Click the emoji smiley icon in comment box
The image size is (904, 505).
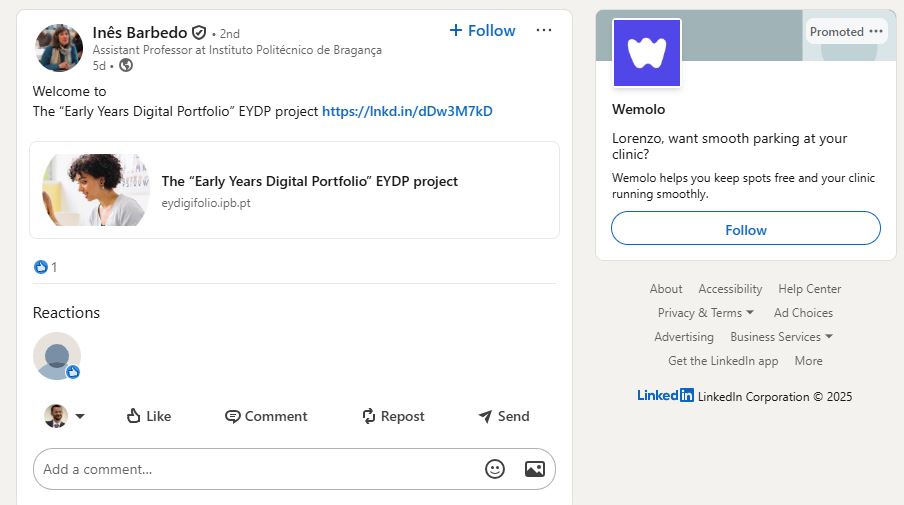pos(495,469)
